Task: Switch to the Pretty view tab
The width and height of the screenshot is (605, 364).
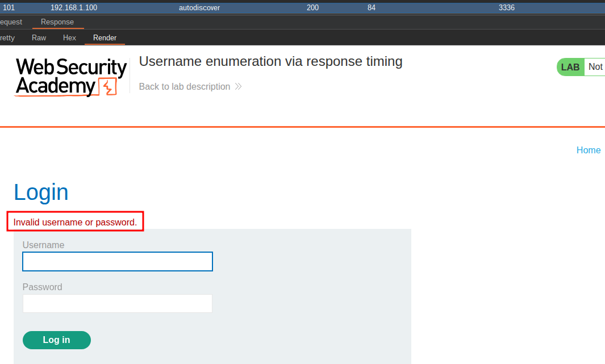Action: pyautogui.click(x=7, y=38)
